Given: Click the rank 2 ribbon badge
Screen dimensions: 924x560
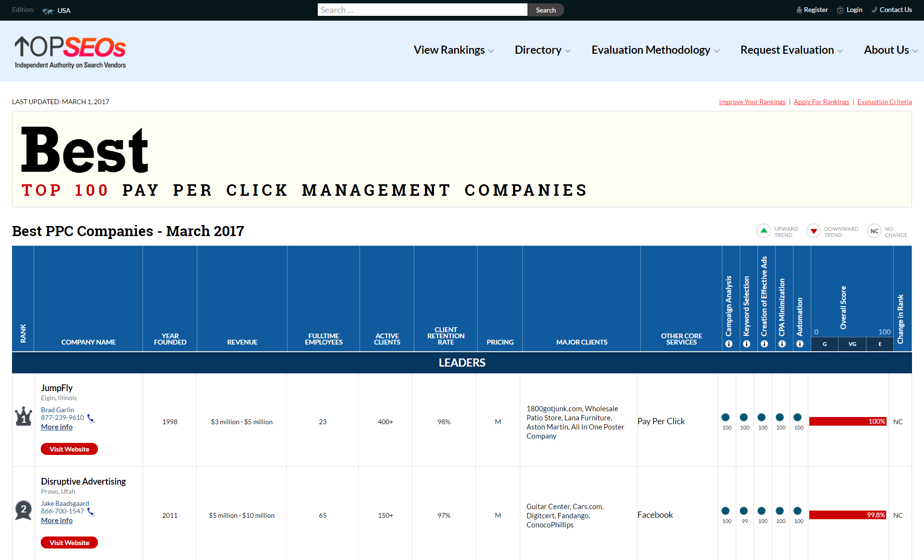Looking at the screenshot, I should point(24,510).
